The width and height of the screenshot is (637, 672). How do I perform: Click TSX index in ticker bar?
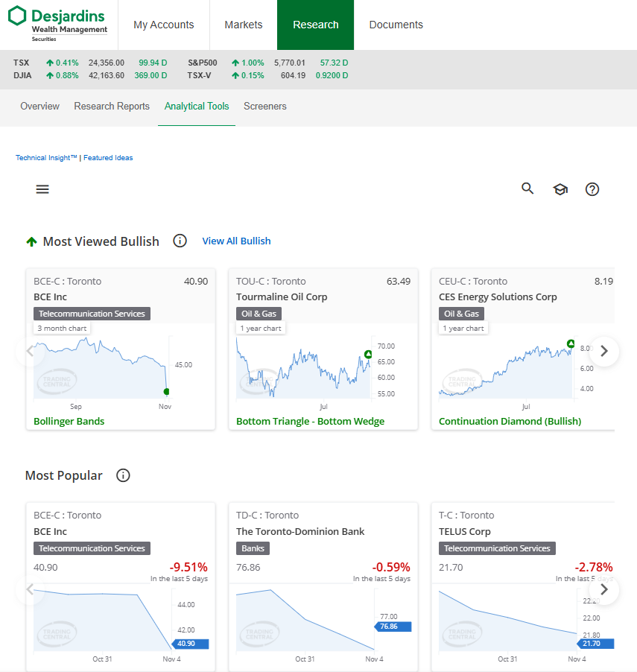21,63
